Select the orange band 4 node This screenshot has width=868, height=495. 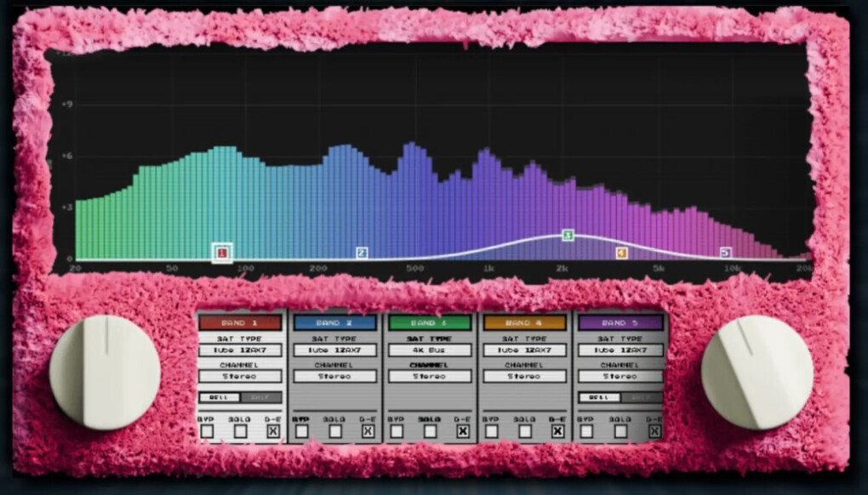(x=622, y=253)
